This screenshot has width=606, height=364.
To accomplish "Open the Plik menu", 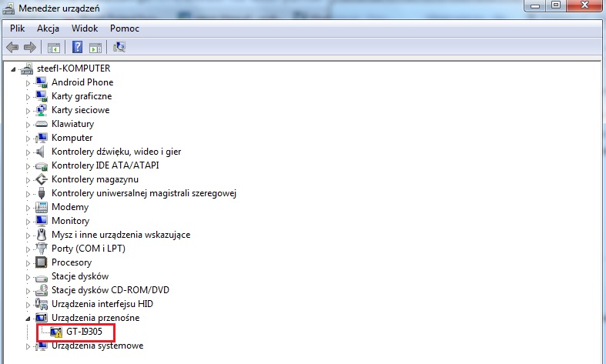I will 18,28.
